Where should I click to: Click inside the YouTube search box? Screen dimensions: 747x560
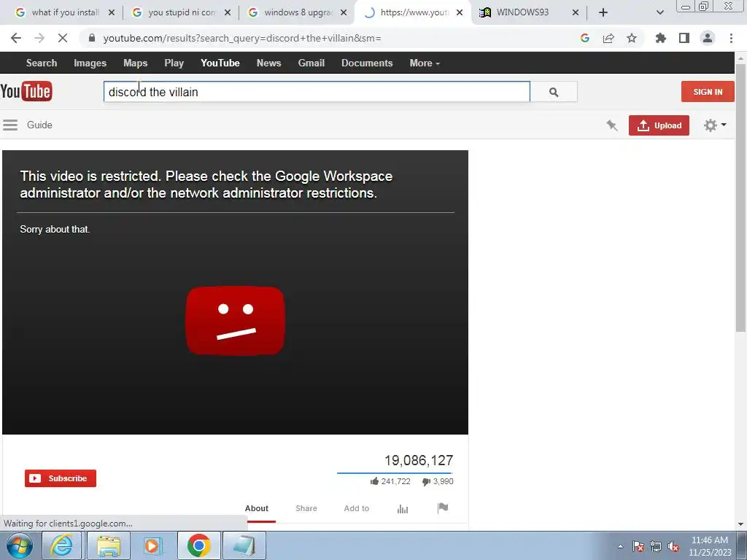point(317,92)
